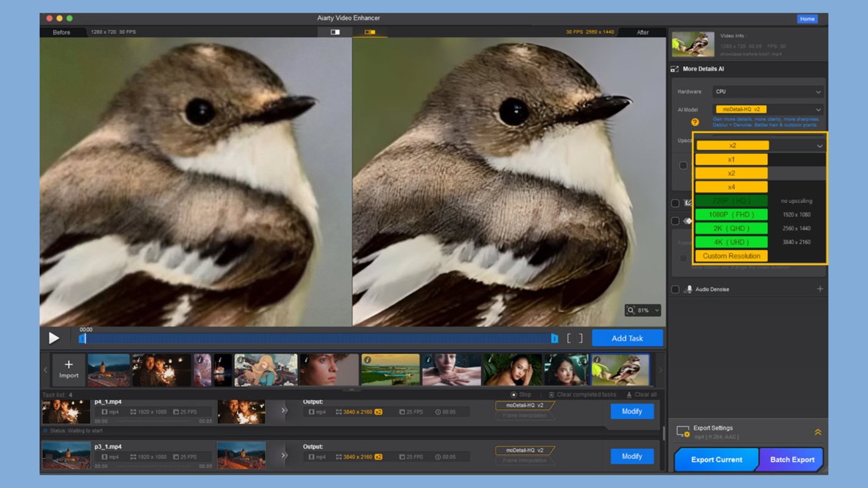Screen dimensions: 868x488
Task: Click the Clear all trash icon
Action: point(628,395)
